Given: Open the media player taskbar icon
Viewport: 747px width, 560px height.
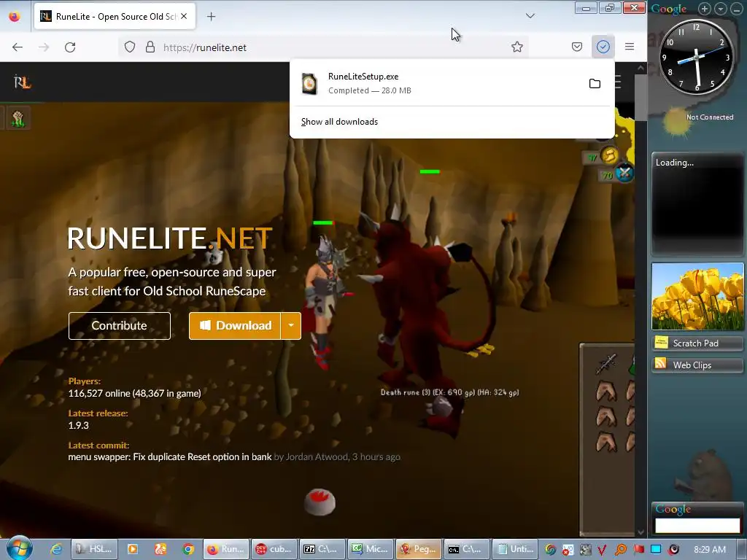Looking at the screenshot, I should point(133,549).
